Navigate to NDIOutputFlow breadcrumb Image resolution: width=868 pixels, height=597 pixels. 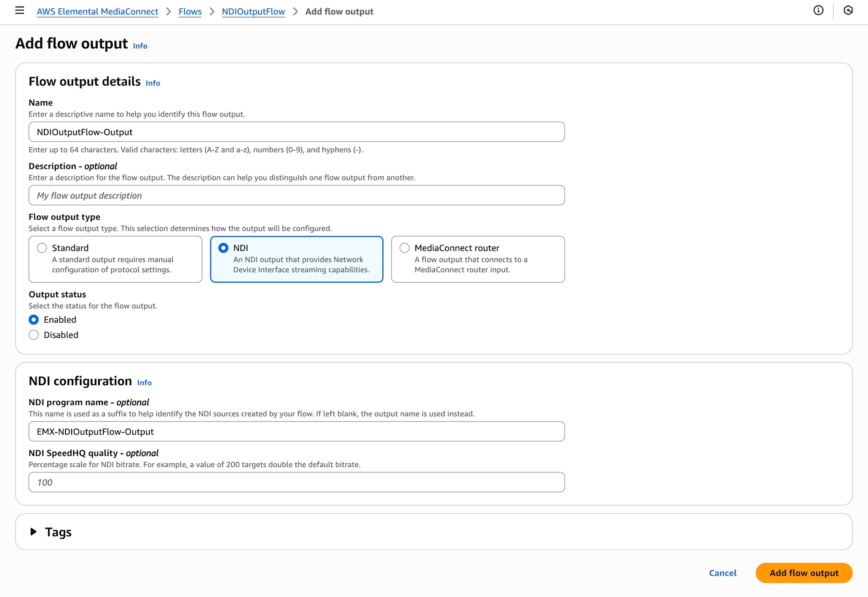[253, 12]
